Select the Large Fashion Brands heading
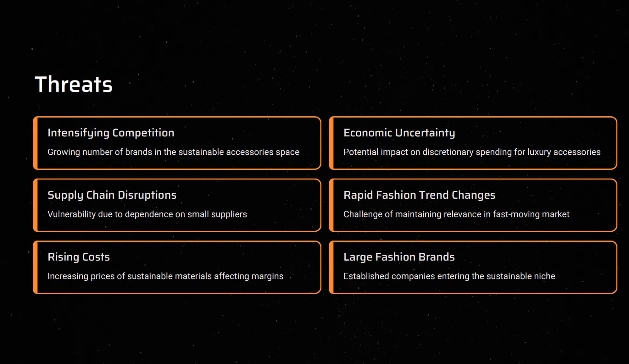Screen dimensions: 629x364 [399, 257]
